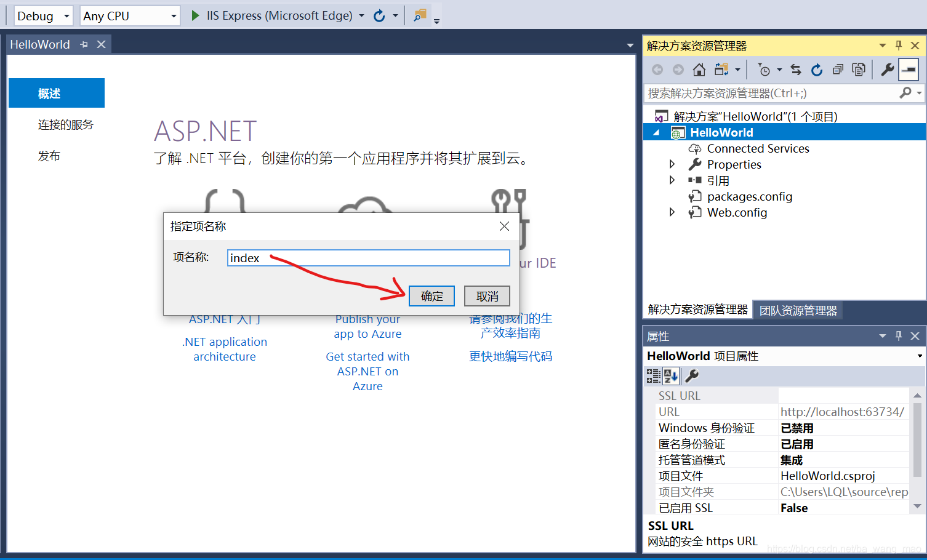Click the Properties grid scroll up arrow
The height and width of the screenshot is (560, 927).
[x=917, y=395]
